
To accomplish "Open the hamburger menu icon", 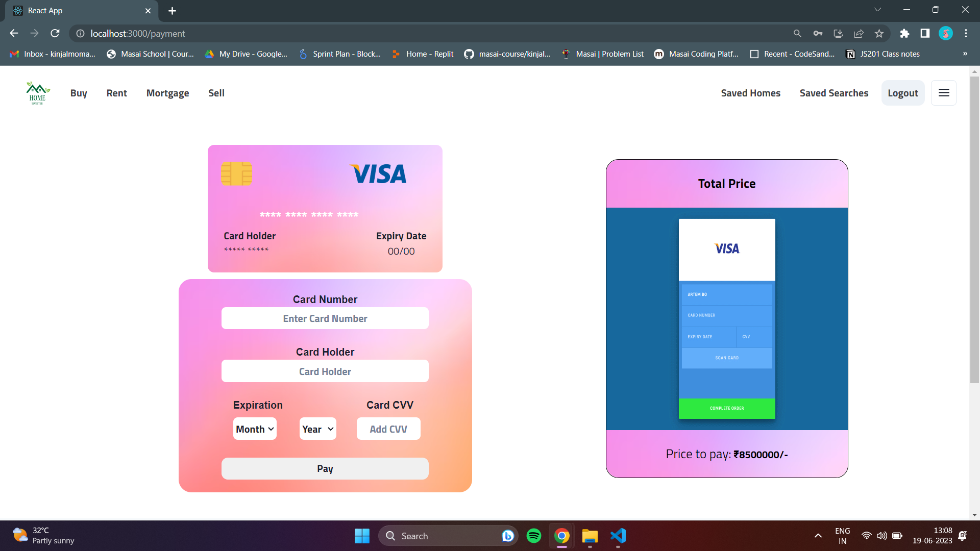I will pyautogui.click(x=944, y=93).
